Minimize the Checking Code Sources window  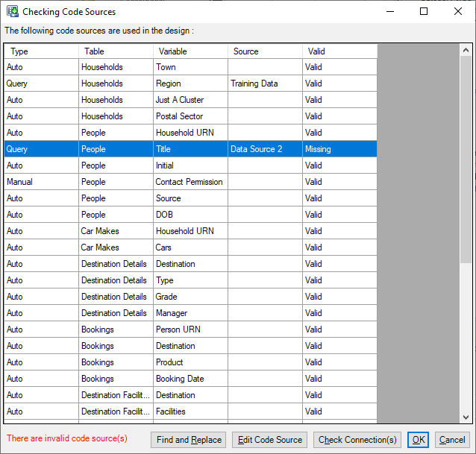(390, 11)
